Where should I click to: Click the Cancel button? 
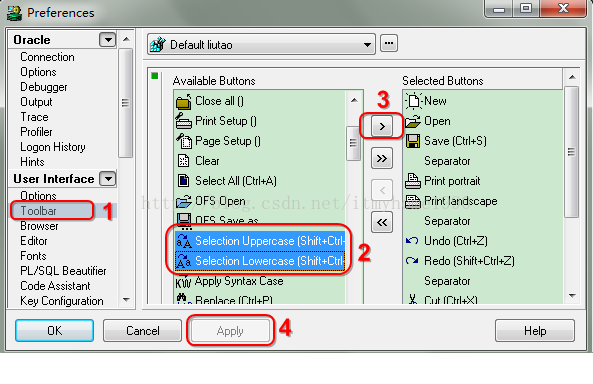pyautogui.click(x=143, y=331)
